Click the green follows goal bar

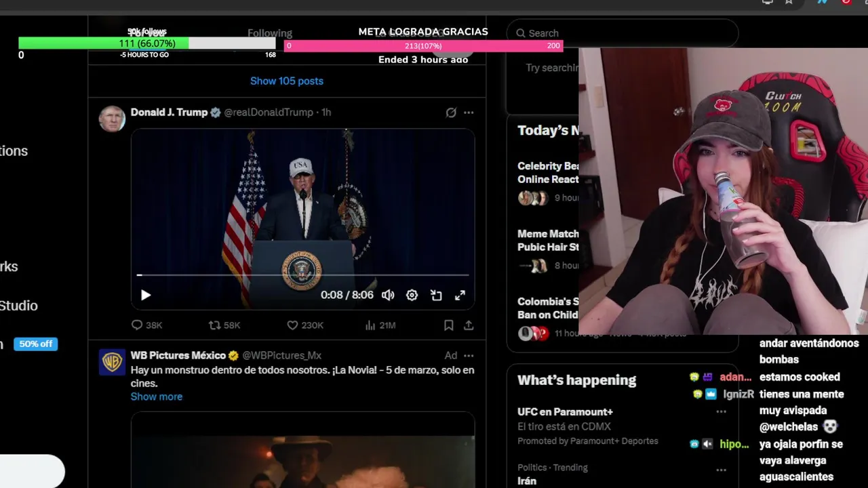click(x=147, y=43)
